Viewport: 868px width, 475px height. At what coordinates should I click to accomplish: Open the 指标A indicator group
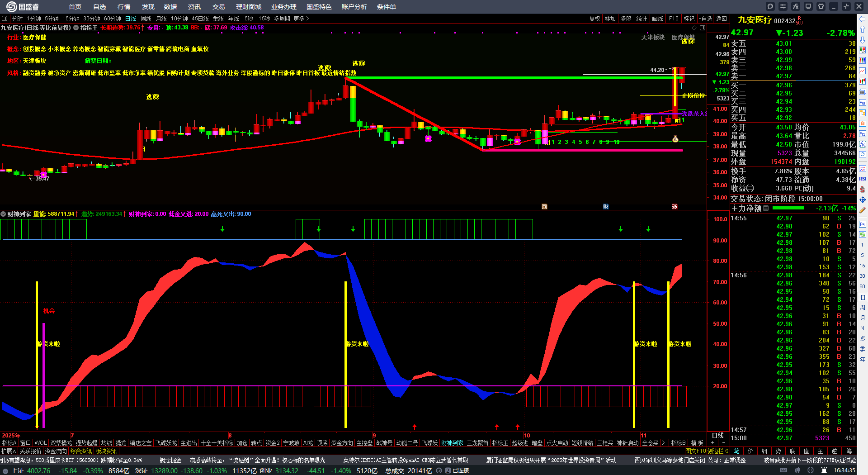point(9,443)
